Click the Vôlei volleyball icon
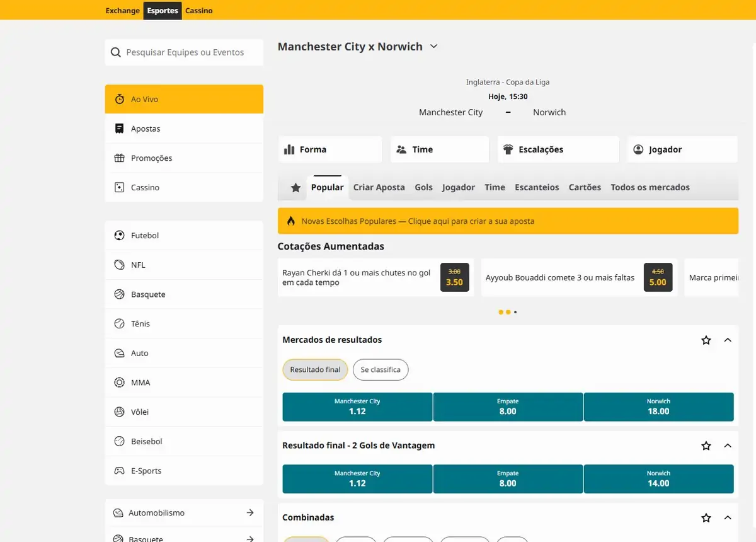 point(119,412)
